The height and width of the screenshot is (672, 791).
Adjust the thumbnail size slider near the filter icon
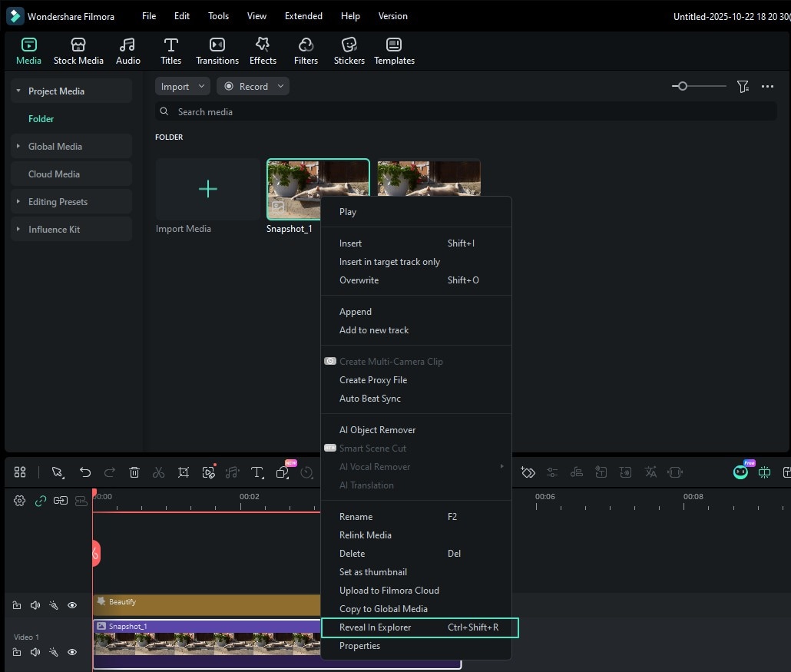coord(681,86)
